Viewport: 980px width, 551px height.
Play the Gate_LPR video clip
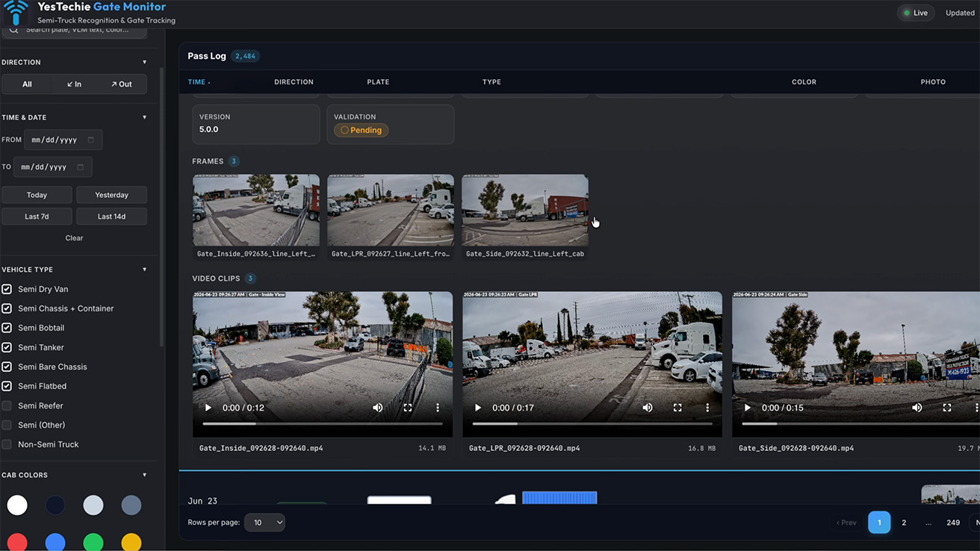478,408
